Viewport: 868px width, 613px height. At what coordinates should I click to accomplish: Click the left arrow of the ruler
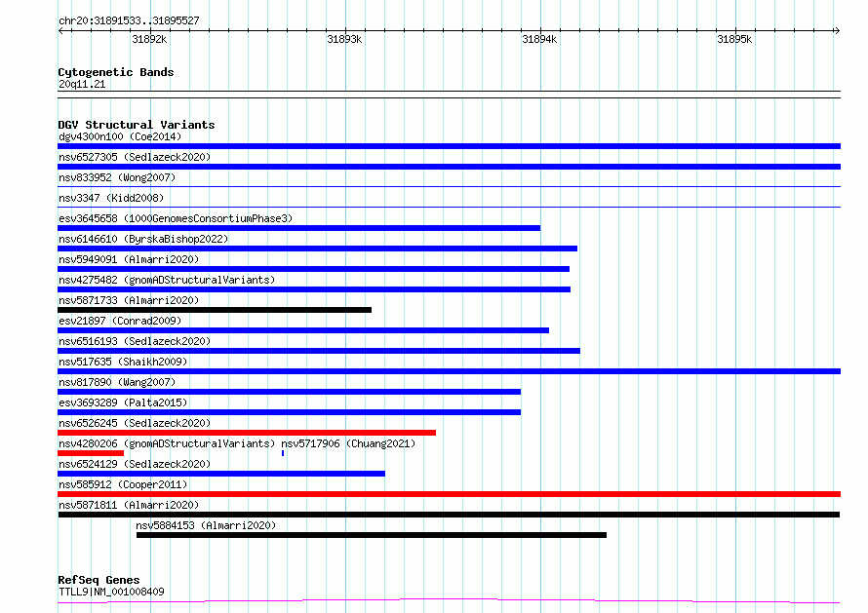[60, 31]
